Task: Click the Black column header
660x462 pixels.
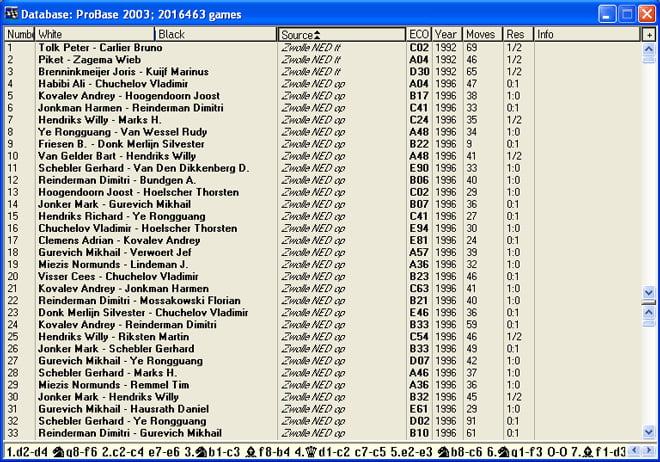Action: pyautogui.click(x=216, y=34)
